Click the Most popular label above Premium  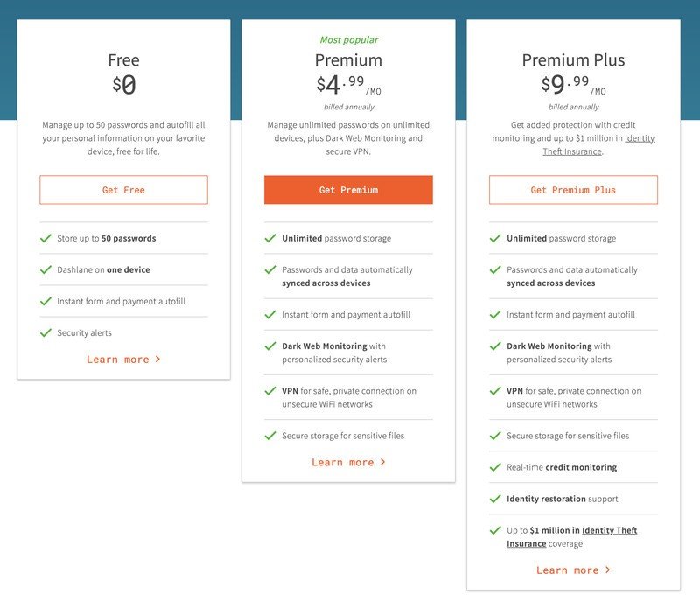click(348, 39)
